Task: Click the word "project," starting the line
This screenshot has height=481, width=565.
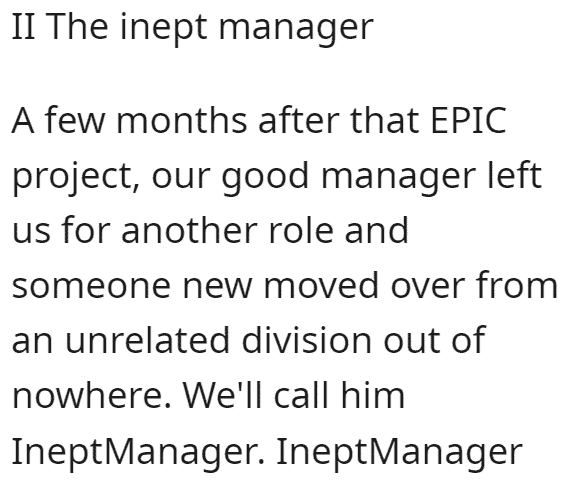Action: tap(76, 178)
